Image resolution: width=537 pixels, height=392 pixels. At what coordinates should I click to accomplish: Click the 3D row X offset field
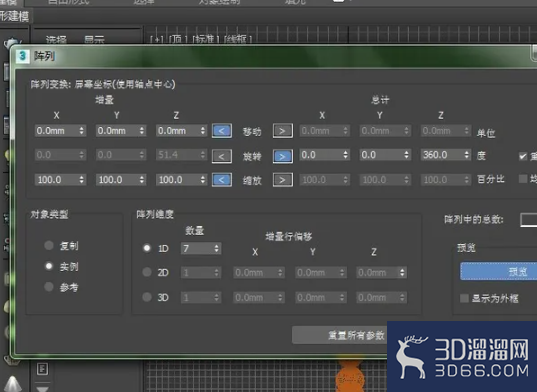pyautogui.click(x=259, y=297)
